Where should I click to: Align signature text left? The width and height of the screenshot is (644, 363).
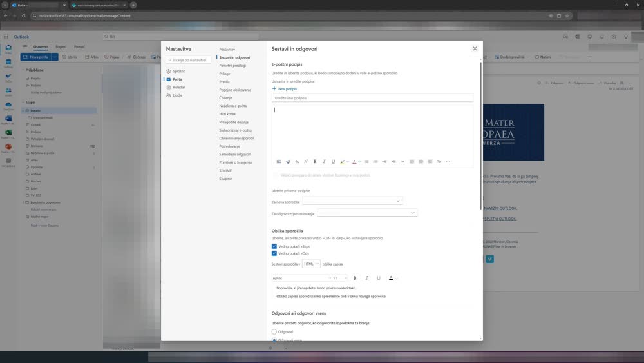[x=412, y=162]
